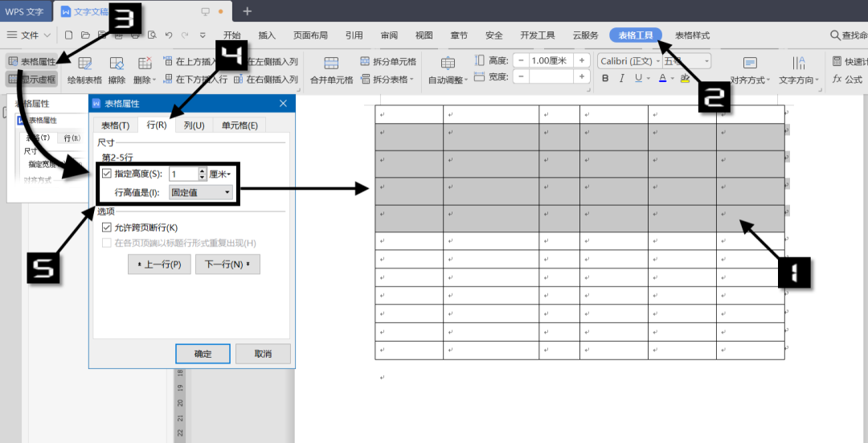The image size is (868, 443).
Task: Increase column width with plus button
Action: tap(581, 76)
